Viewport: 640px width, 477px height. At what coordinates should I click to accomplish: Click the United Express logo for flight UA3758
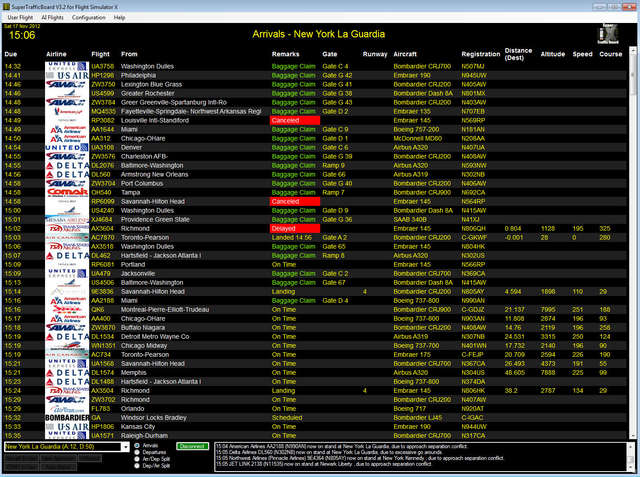(x=67, y=66)
